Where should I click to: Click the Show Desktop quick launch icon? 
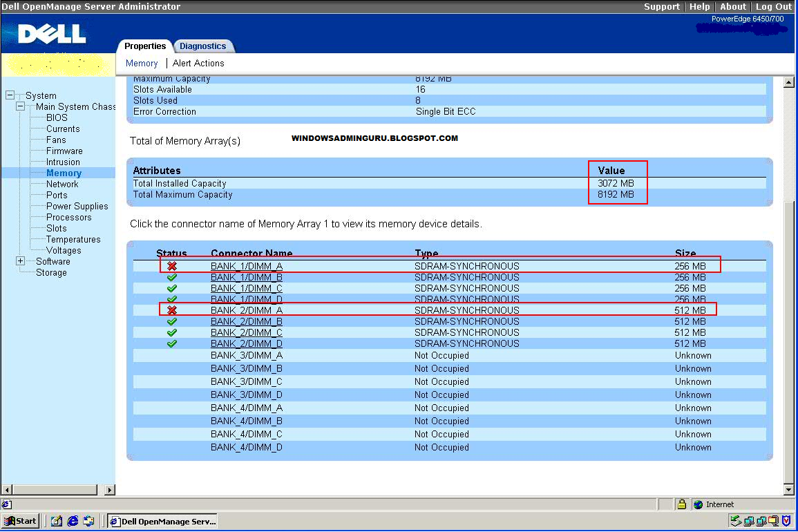point(55,521)
